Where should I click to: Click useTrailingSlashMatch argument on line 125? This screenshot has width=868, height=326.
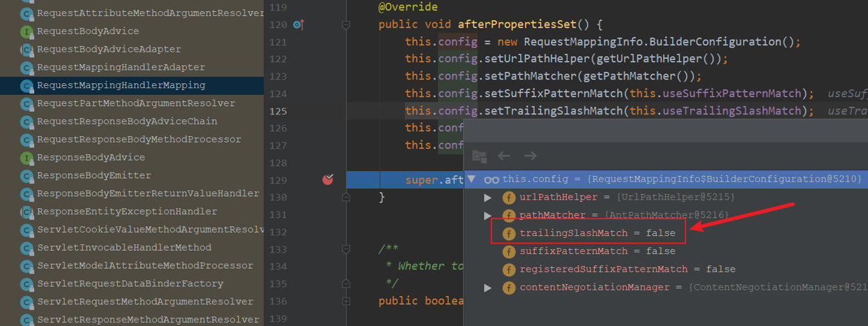tap(736, 111)
